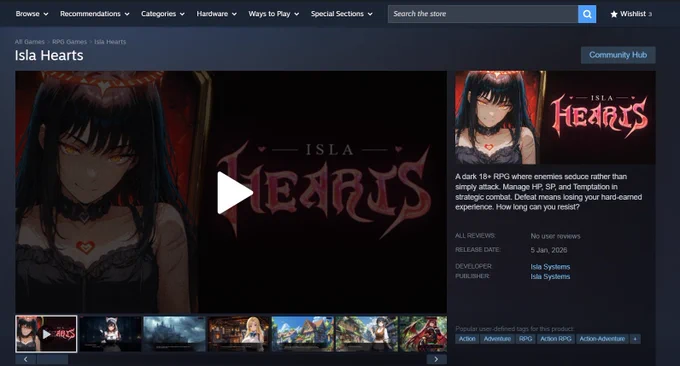Select the red-haired winged character thumbnail
The width and height of the screenshot is (680, 366).
click(x=423, y=334)
